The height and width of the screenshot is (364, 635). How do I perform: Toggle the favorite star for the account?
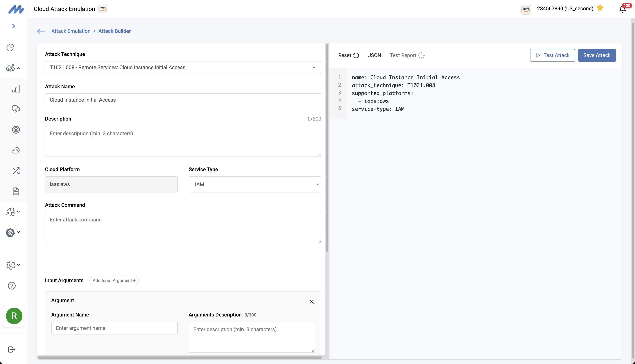(x=600, y=8)
